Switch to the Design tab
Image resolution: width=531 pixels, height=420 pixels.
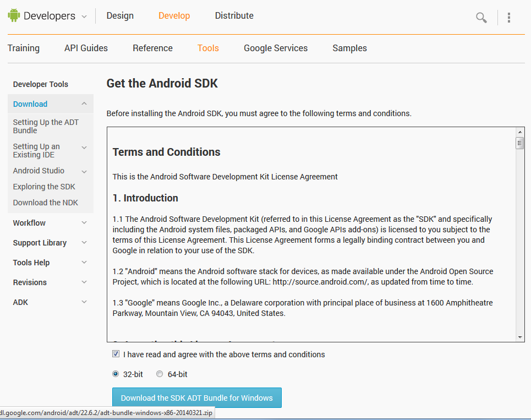coord(120,15)
